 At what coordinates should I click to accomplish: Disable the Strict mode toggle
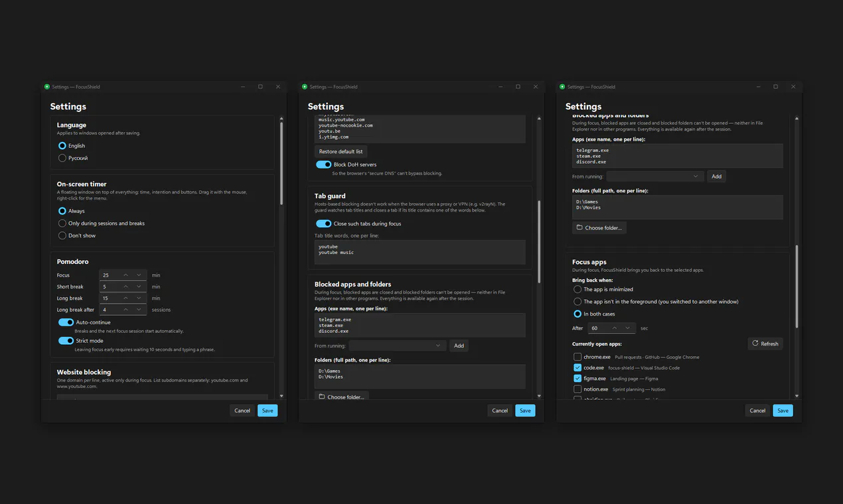coord(66,341)
